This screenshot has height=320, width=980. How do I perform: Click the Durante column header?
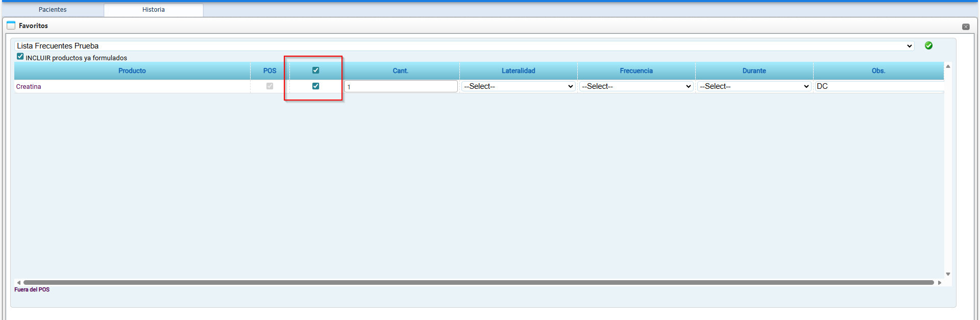pyautogui.click(x=754, y=71)
